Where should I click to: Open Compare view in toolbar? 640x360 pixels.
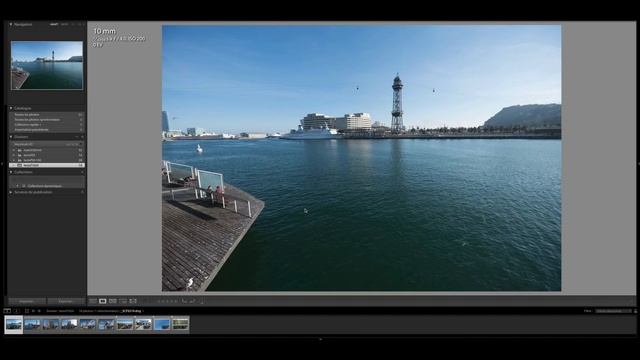tap(113, 301)
